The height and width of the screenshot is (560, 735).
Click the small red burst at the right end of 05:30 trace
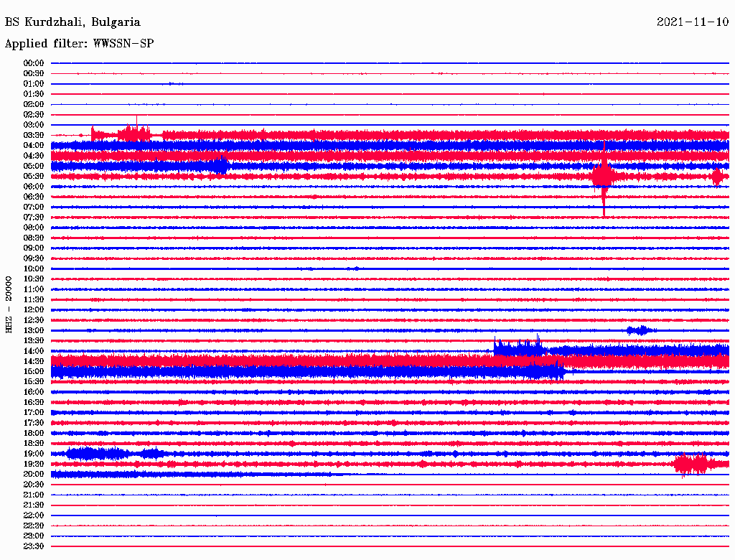(717, 176)
